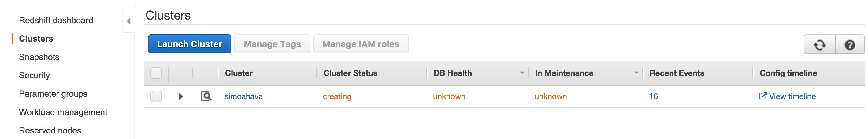Collapse the left navigation sidebar arrow

(x=128, y=21)
